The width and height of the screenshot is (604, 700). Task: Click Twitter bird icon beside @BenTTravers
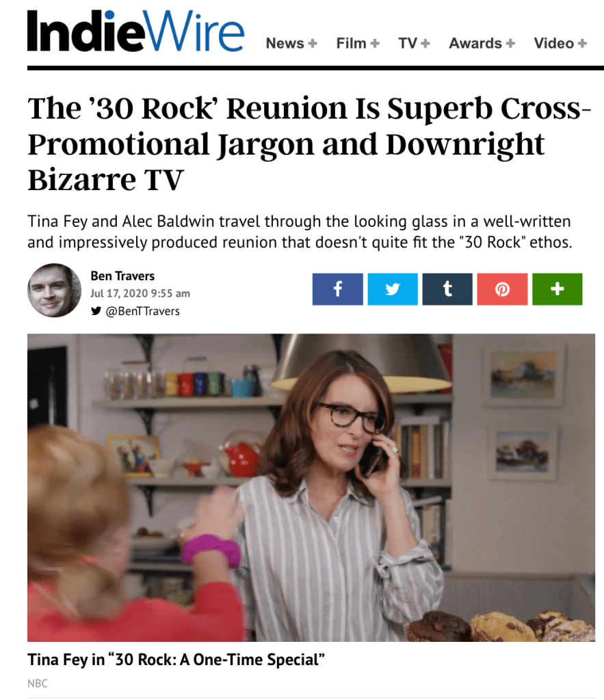click(x=96, y=311)
